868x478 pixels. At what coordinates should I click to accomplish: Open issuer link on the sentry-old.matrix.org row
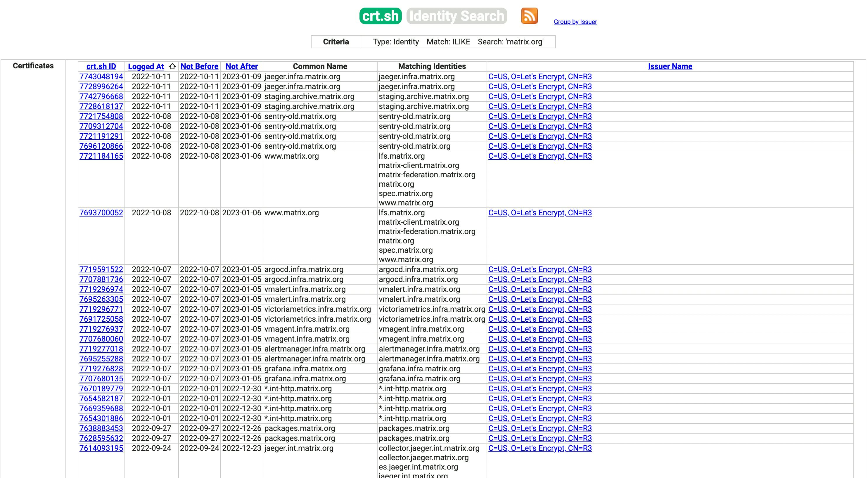pyautogui.click(x=540, y=116)
